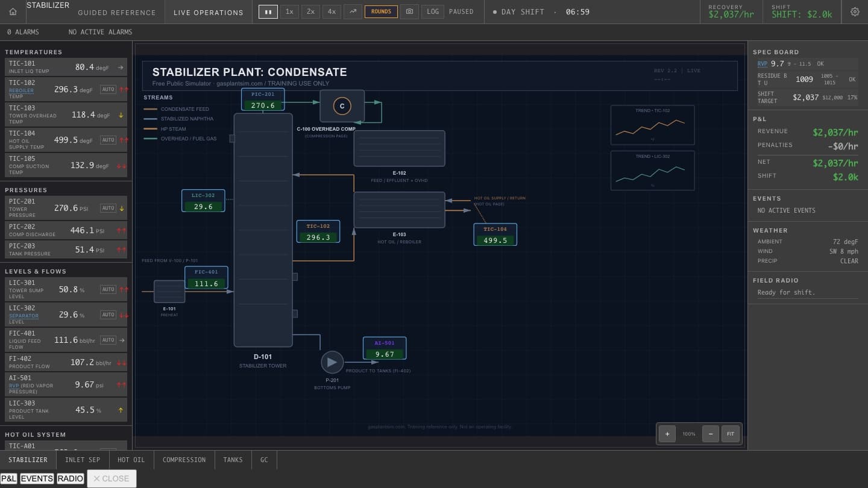Select the AI-501 tag on the diagram
868x488 pixels.
coord(385,348)
